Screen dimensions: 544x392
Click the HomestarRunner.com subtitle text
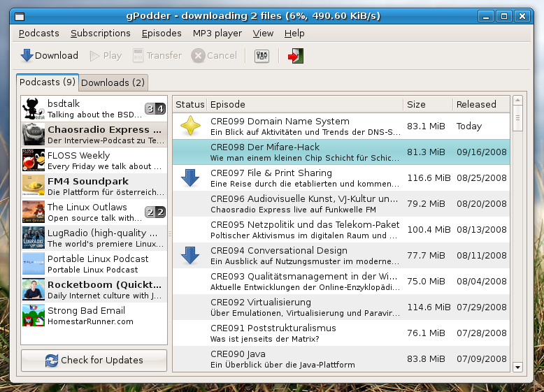[90, 321]
